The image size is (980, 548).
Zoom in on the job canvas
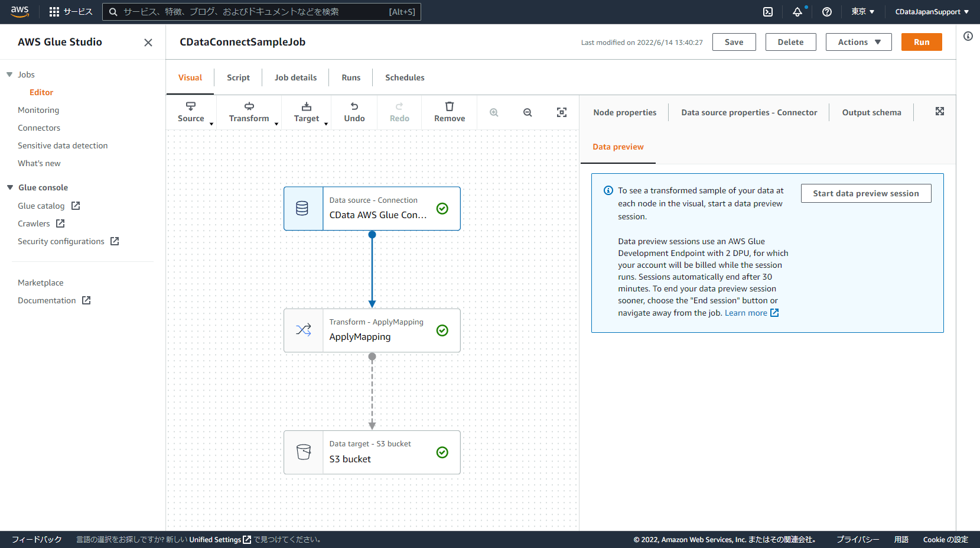pyautogui.click(x=494, y=112)
